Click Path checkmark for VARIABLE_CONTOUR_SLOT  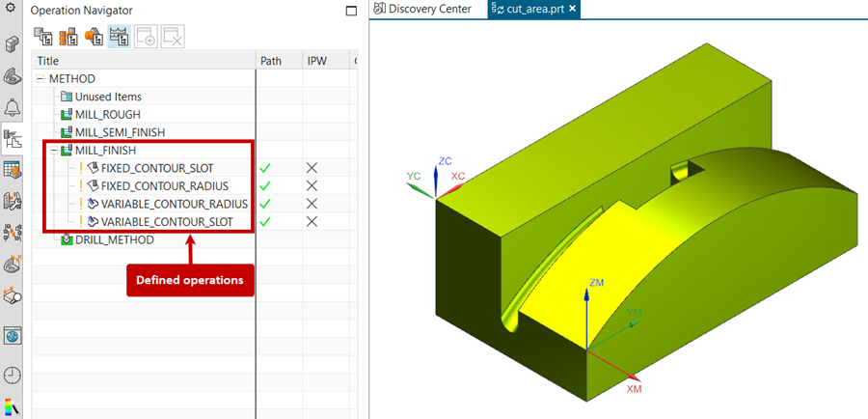[x=265, y=222]
